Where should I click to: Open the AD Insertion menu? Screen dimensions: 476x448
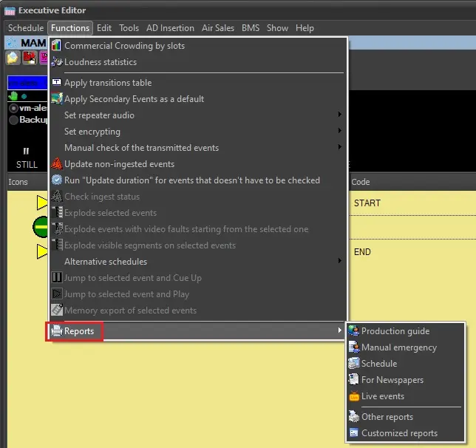point(170,28)
